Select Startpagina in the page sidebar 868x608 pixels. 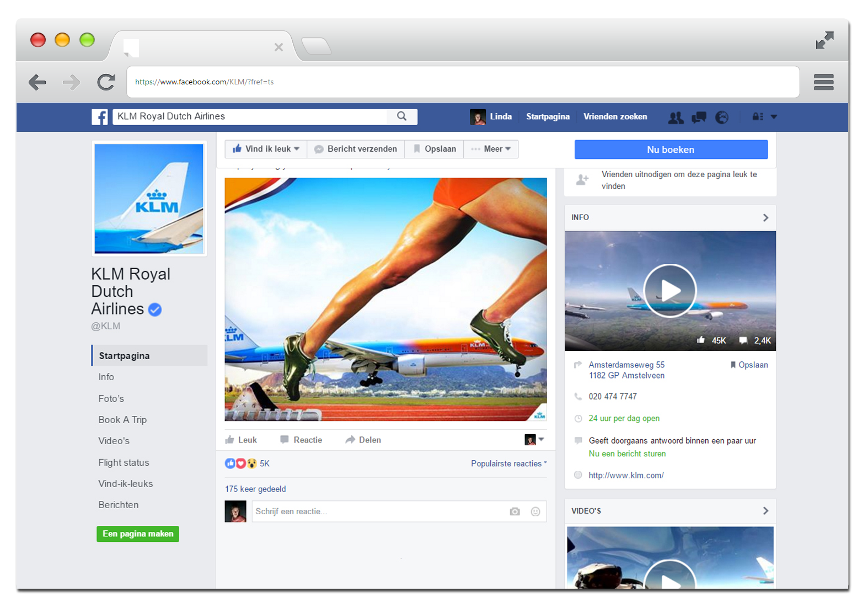tap(149, 356)
